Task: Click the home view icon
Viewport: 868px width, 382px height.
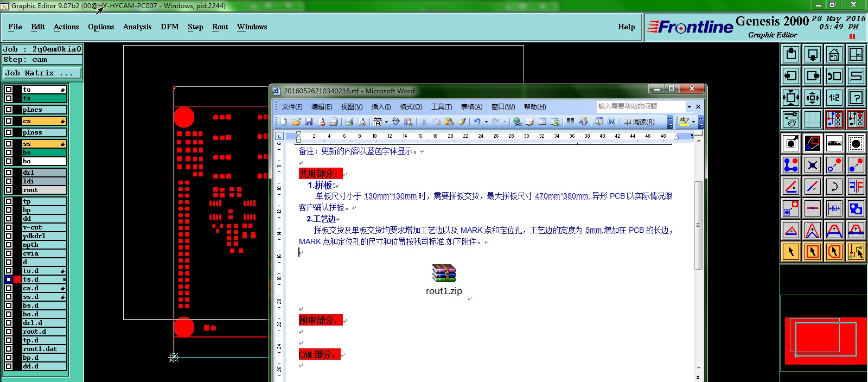Action: tap(834, 54)
